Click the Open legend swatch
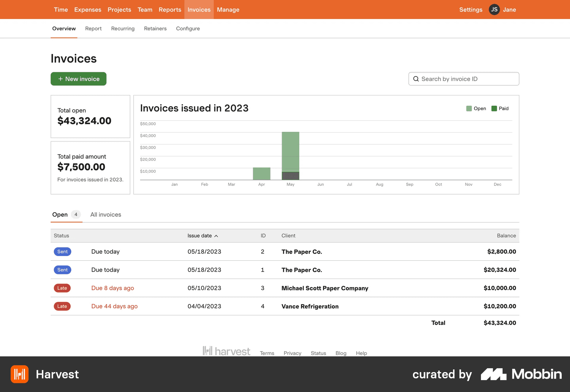Screen dimensions: 570x392 point(469,108)
